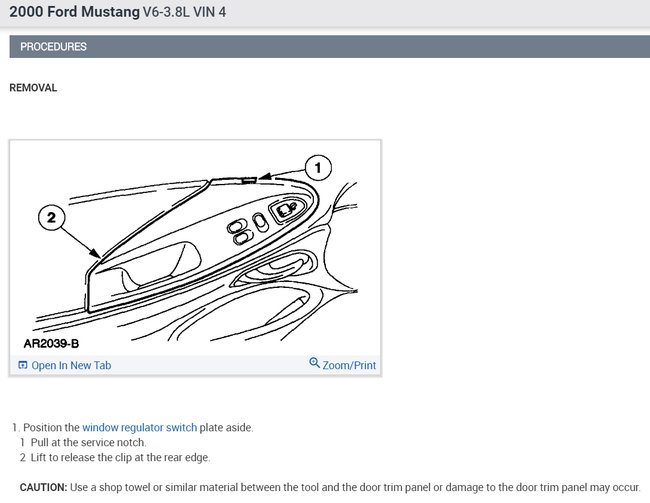Click the REMOVAL heading
This screenshot has height=503, width=650.
tap(33, 88)
